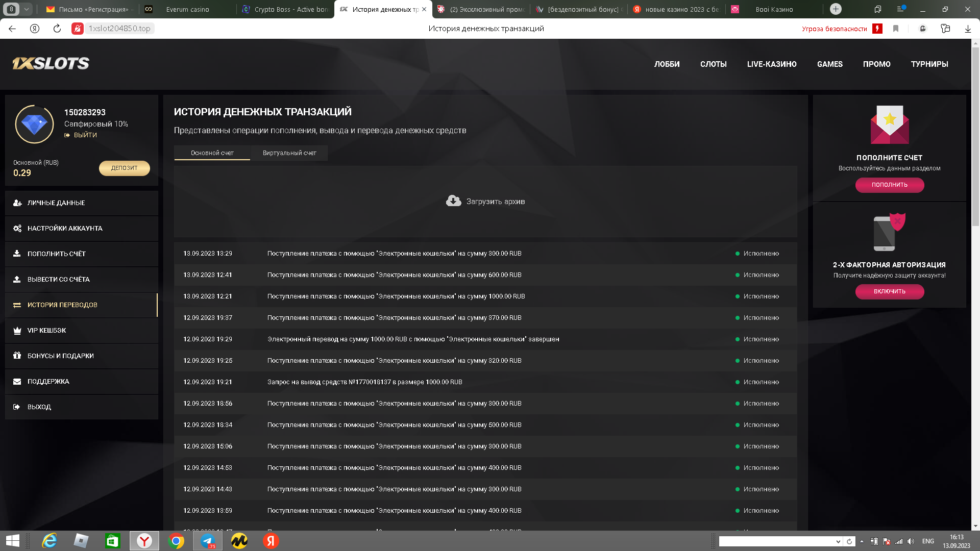This screenshot has width=980, height=551.
Task: Click the ВКЛЮЧИТЬ two-factor button
Action: 889,291
